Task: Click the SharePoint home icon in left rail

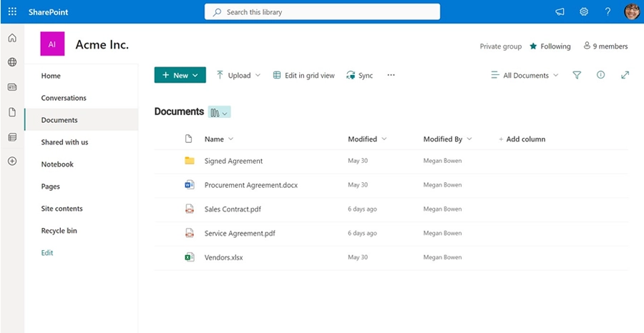Action: click(12, 38)
